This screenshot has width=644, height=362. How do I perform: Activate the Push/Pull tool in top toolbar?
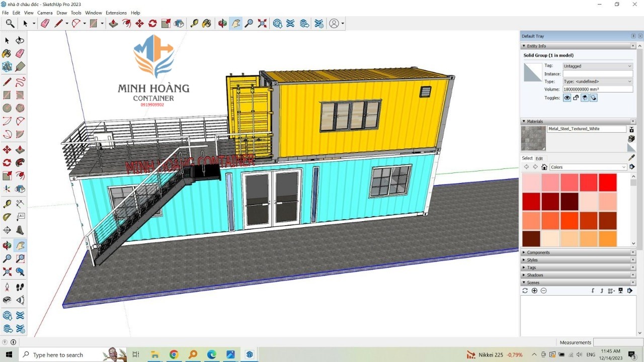[x=113, y=24]
